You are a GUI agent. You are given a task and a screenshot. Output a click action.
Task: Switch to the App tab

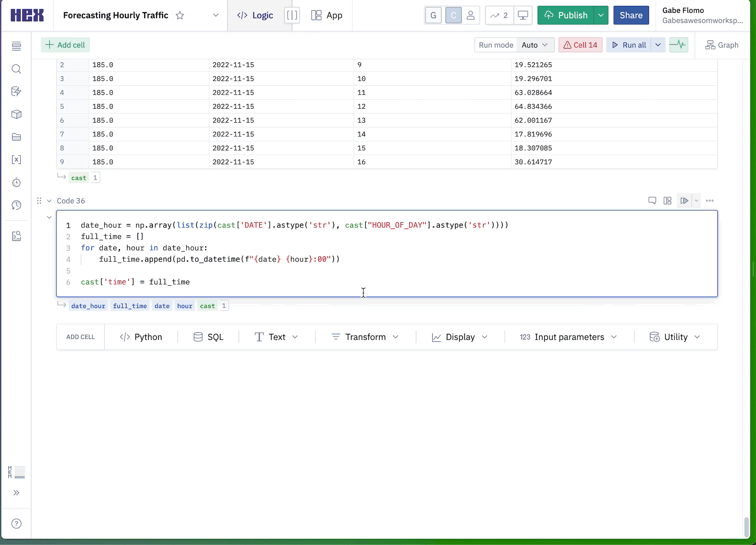coord(327,16)
